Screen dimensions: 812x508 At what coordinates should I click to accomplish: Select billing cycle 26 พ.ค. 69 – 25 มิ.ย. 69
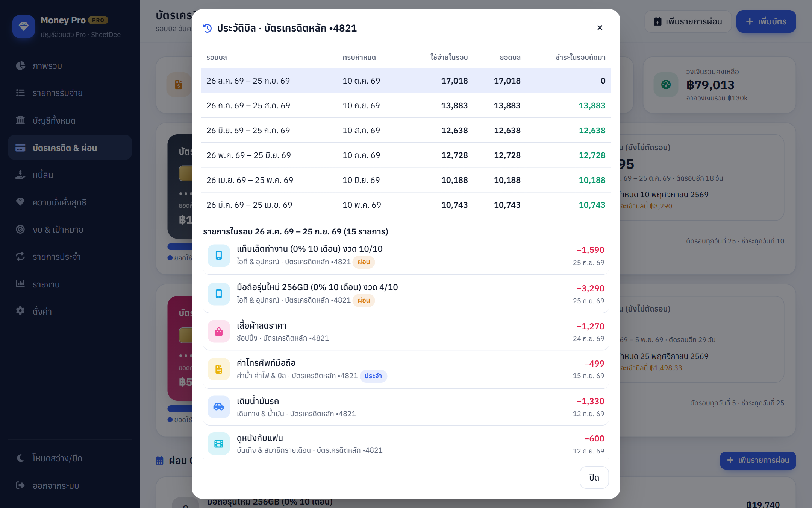pos(406,155)
